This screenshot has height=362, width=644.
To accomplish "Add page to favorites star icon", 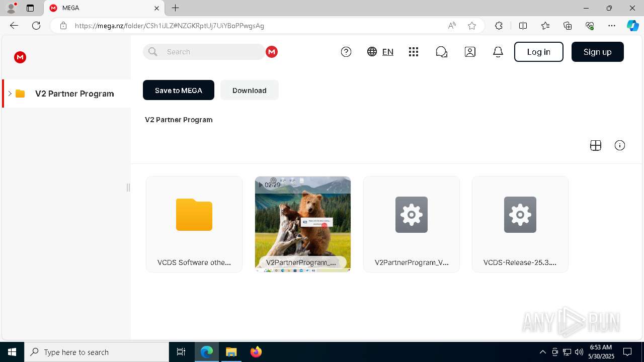I will [x=472, y=26].
